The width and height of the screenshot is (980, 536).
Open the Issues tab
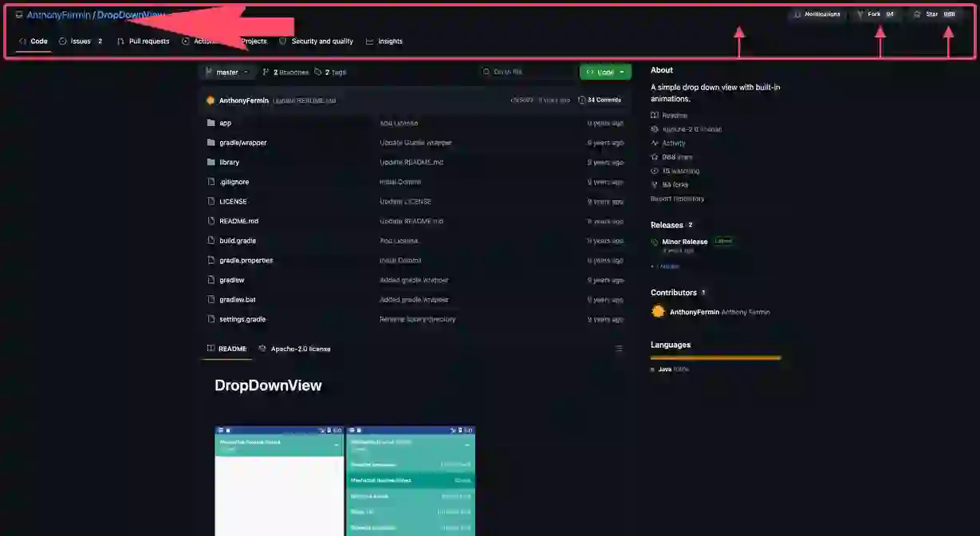point(81,41)
